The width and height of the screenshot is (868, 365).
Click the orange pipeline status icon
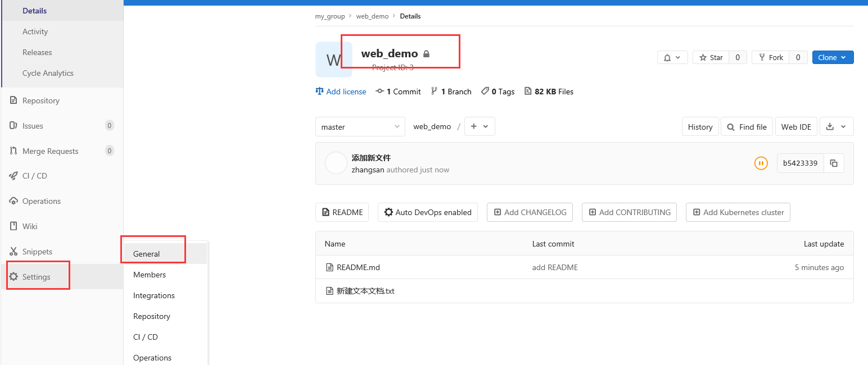coord(761,163)
